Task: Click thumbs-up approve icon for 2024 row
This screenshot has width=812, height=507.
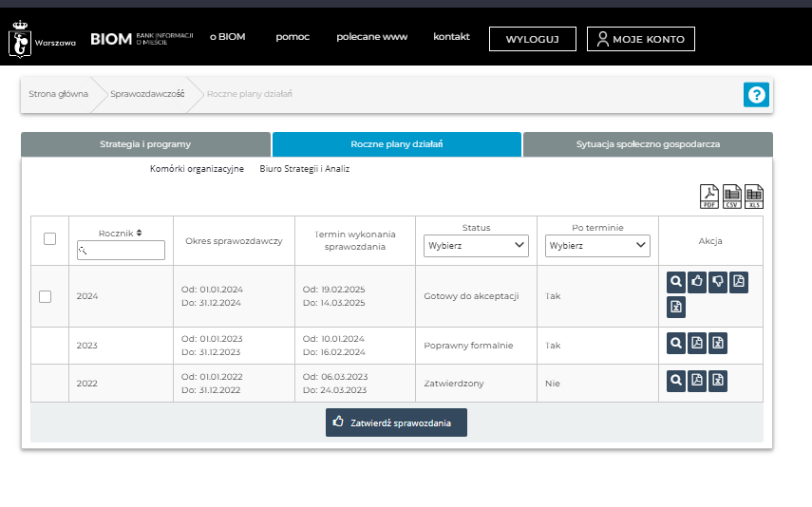Action: click(x=697, y=282)
